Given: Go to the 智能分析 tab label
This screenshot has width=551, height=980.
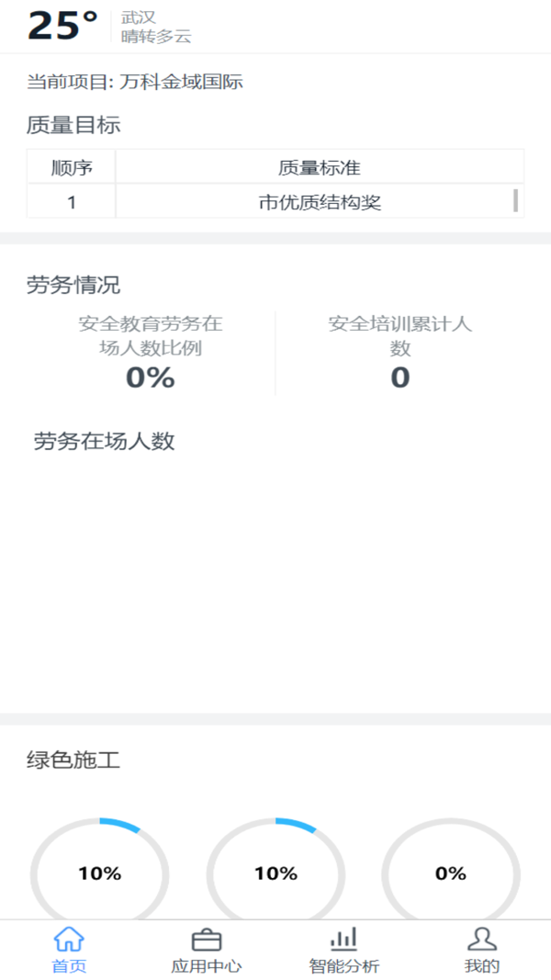Looking at the screenshot, I should click(x=343, y=966).
